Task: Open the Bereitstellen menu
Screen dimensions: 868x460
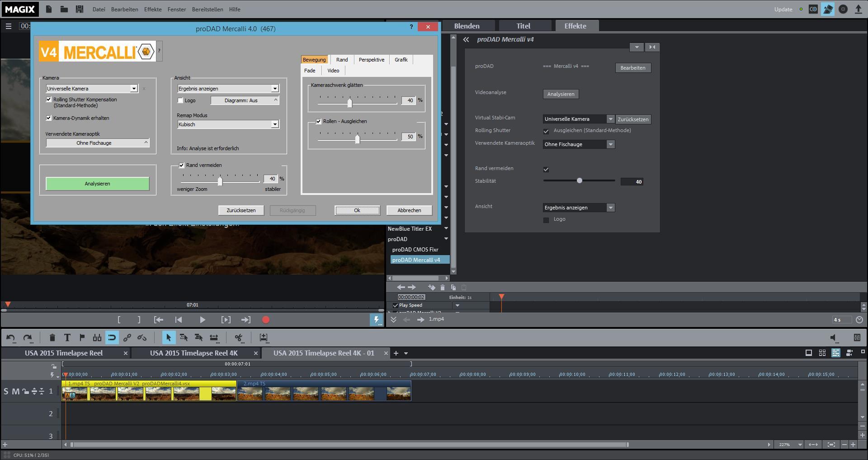Action: point(208,9)
